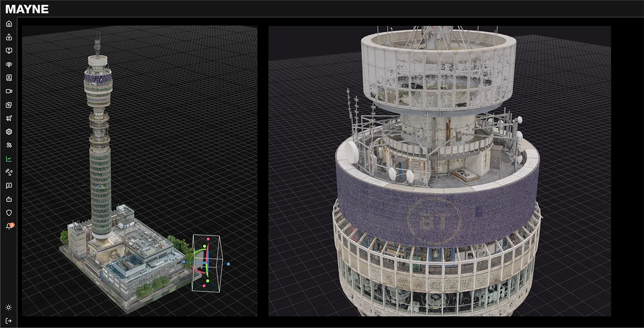
Task: Open the monitor display panel icon
Action: pos(9,51)
